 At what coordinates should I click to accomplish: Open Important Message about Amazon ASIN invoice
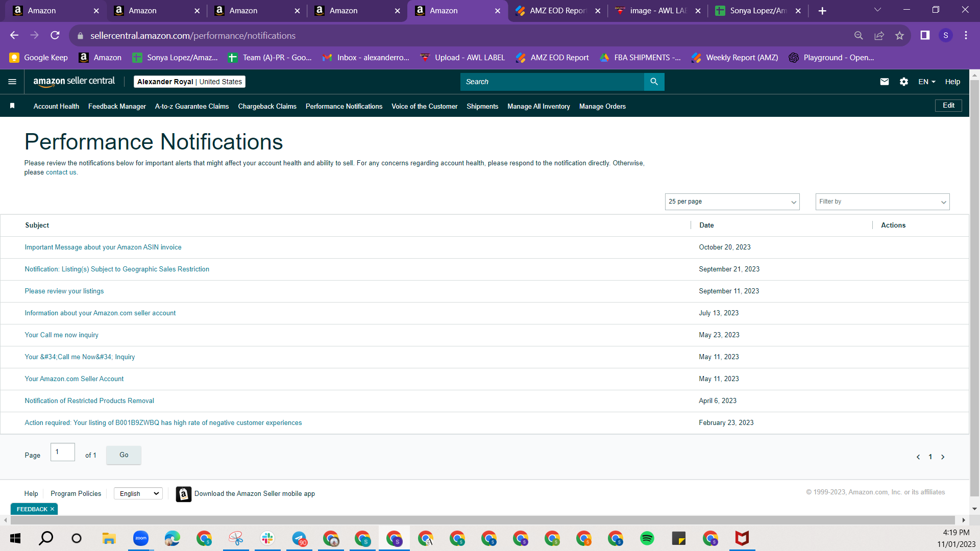[x=103, y=247]
